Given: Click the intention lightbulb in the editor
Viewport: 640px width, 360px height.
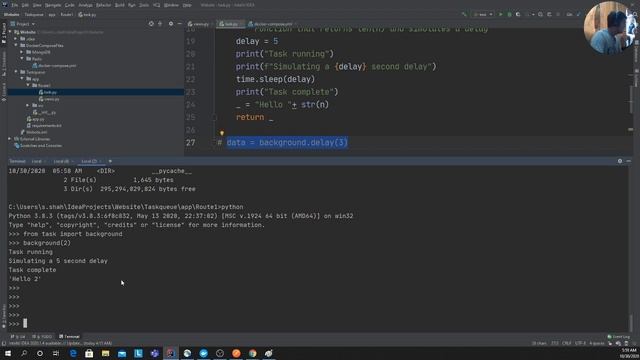Looking at the screenshot, I should point(222,133).
